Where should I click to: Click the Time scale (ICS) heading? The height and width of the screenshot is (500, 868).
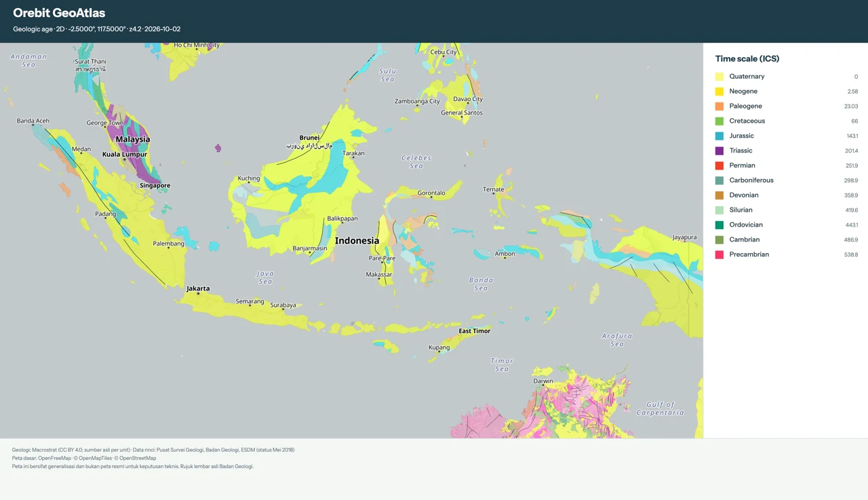click(747, 59)
